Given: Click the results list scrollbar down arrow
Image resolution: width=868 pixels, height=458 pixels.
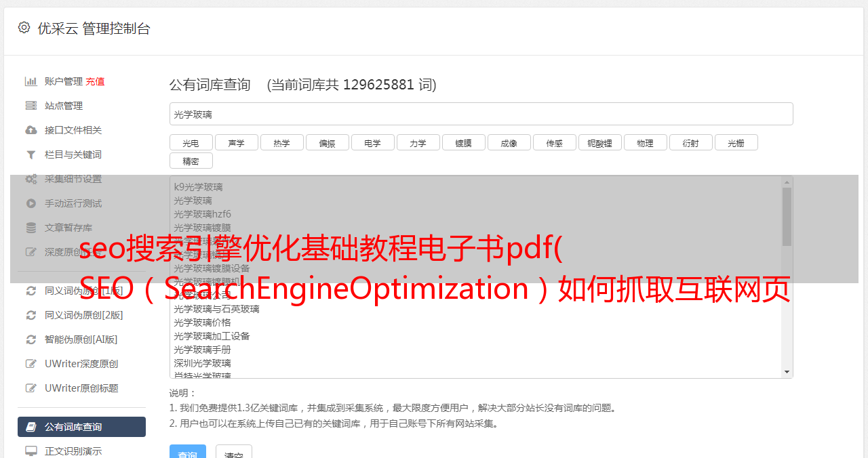Looking at the screenshot, I should tap(787, 372).
